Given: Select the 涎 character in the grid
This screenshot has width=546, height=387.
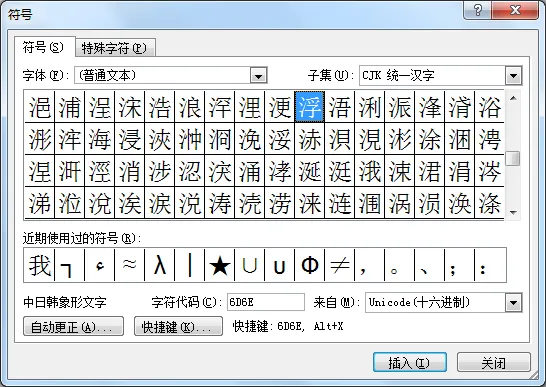Looking at the screenshot, I should (x=310, y=171).
